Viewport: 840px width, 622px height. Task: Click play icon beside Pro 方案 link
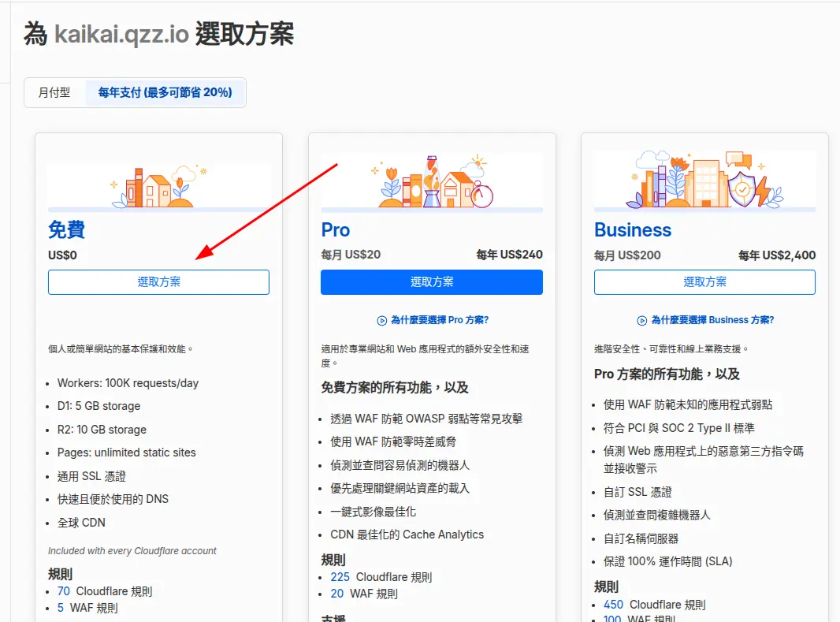(382, 320)
